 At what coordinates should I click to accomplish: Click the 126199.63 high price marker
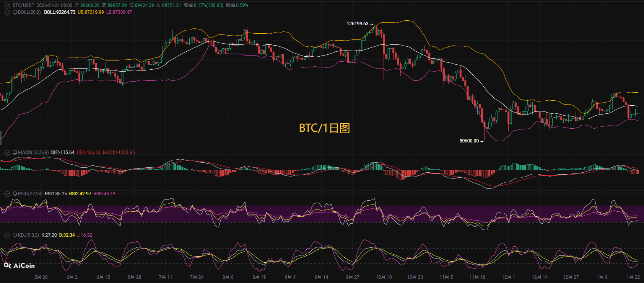(x=358, y=24)
